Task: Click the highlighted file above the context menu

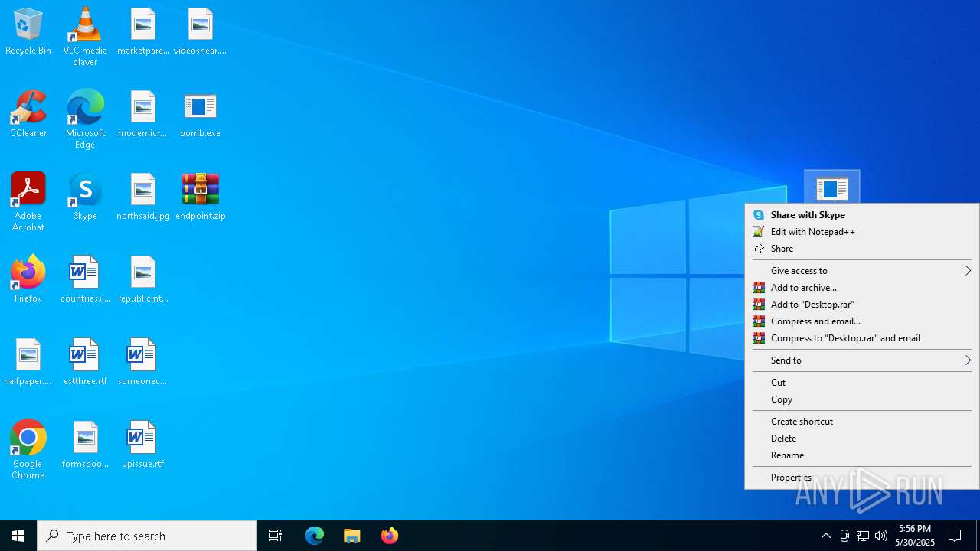Action: 832,187
